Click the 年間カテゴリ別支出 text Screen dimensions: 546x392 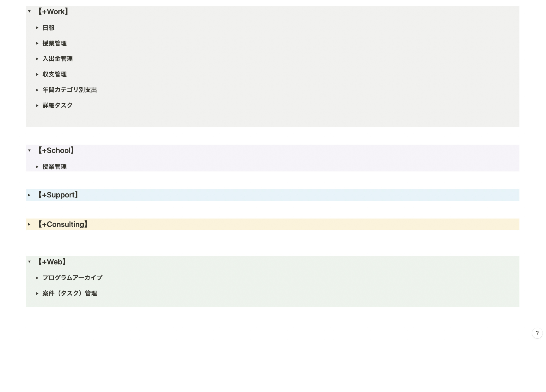click(70, 90)
